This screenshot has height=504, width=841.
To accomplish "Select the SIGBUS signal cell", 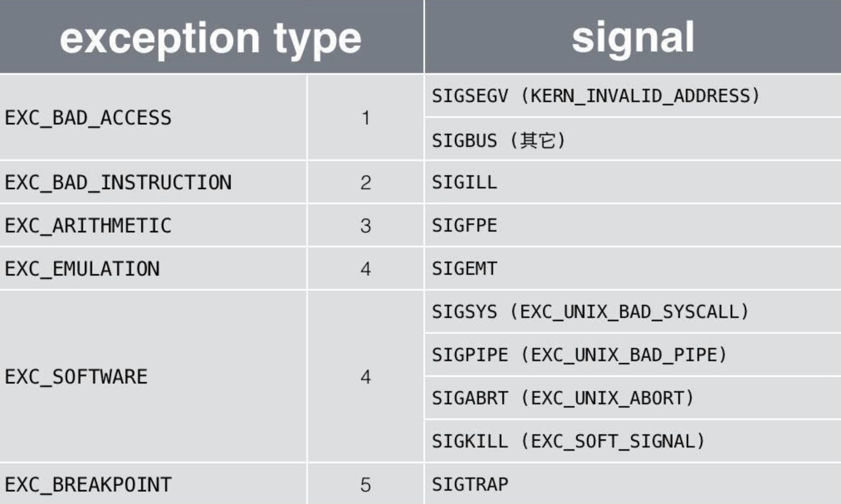I will (498, 140).
